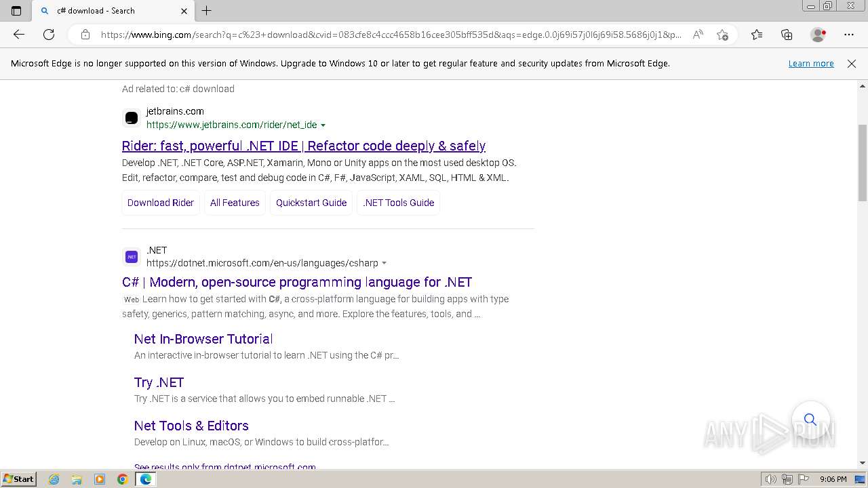The height and width of the screenshot is (488, 868).
Task: Open the tab actions menu icon
Action: 16,11
